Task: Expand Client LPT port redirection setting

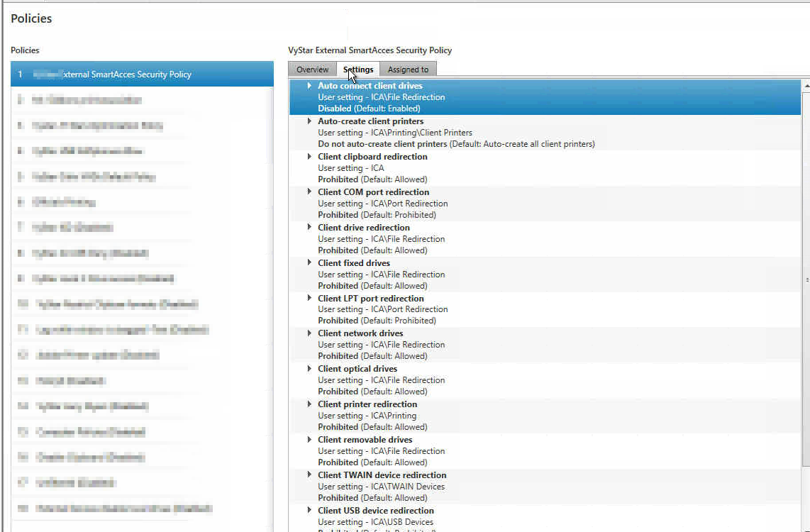Action: click(309, 298)
